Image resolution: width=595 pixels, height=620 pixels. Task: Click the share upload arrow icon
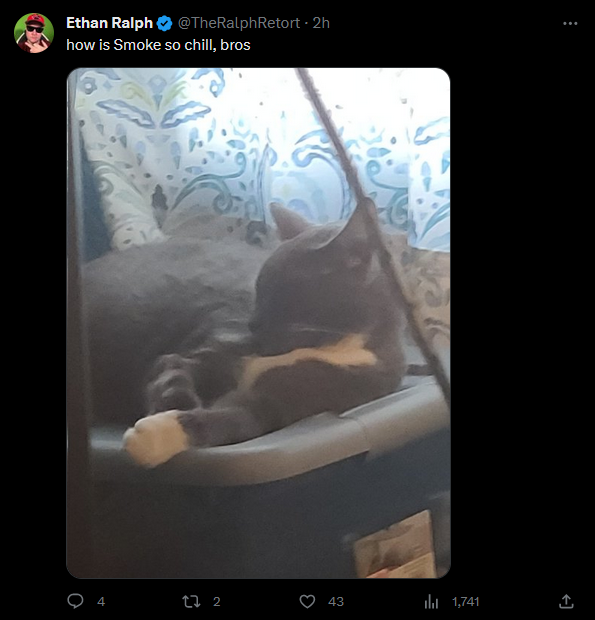[x=566, y=601]
